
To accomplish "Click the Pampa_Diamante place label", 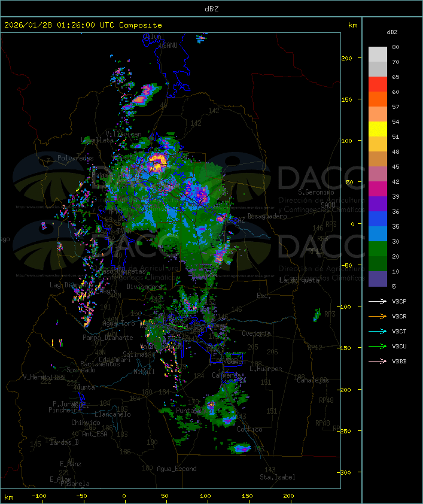I will 108,338.
